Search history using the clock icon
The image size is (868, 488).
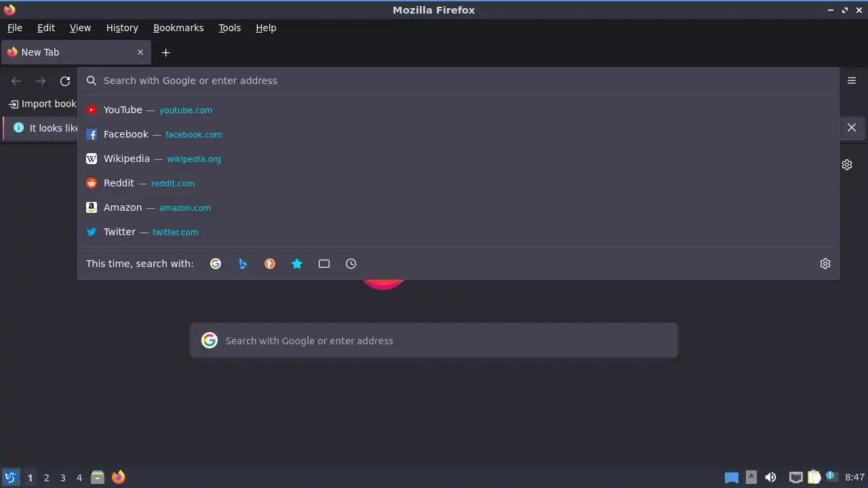pos(351,264)
